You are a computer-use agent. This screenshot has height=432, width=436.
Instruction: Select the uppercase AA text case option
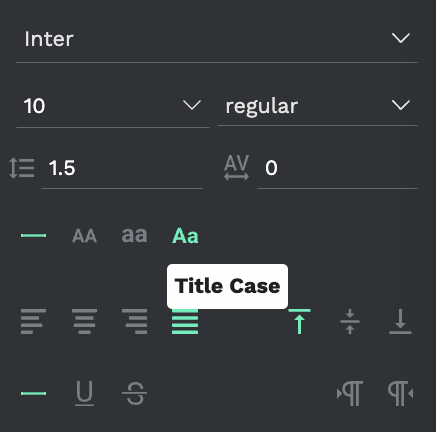click(x=84, y=236)
